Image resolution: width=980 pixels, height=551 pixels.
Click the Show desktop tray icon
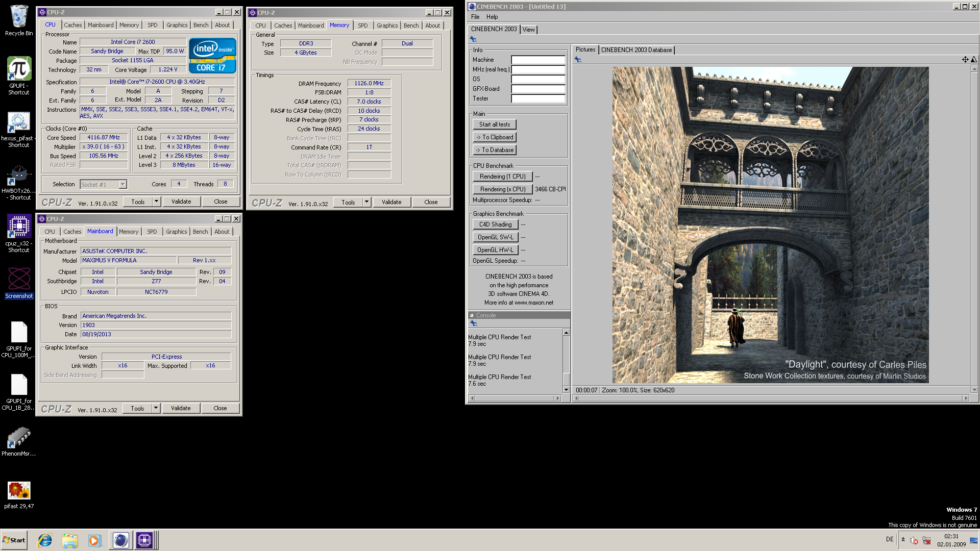click(x=973, y=540)
